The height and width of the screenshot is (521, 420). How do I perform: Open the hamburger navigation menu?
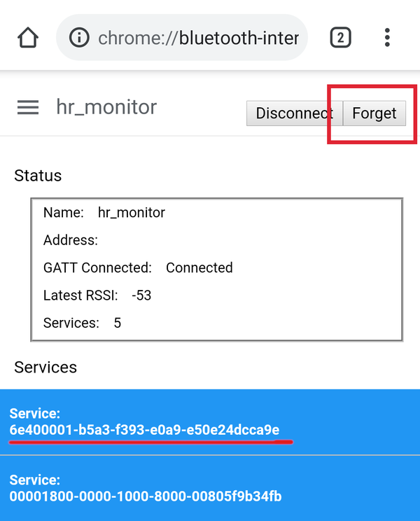tap(28, 107)
